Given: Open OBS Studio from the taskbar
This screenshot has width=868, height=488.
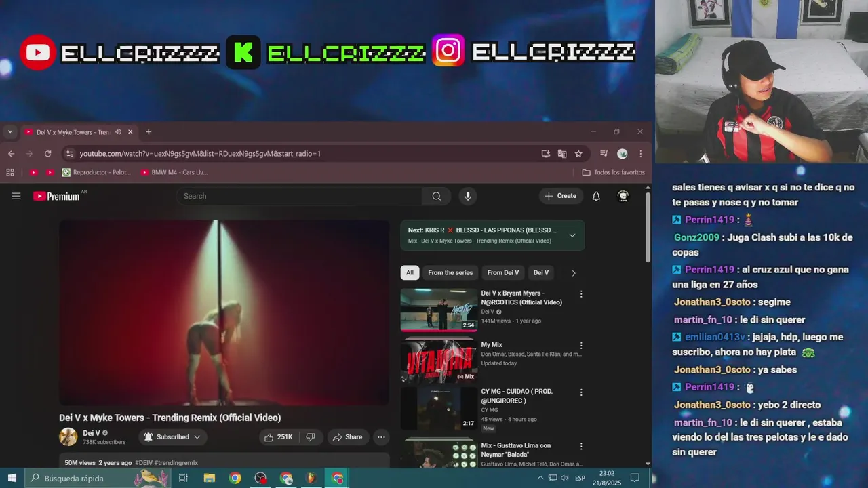Looking at the screenshot, I should (260, 478).
